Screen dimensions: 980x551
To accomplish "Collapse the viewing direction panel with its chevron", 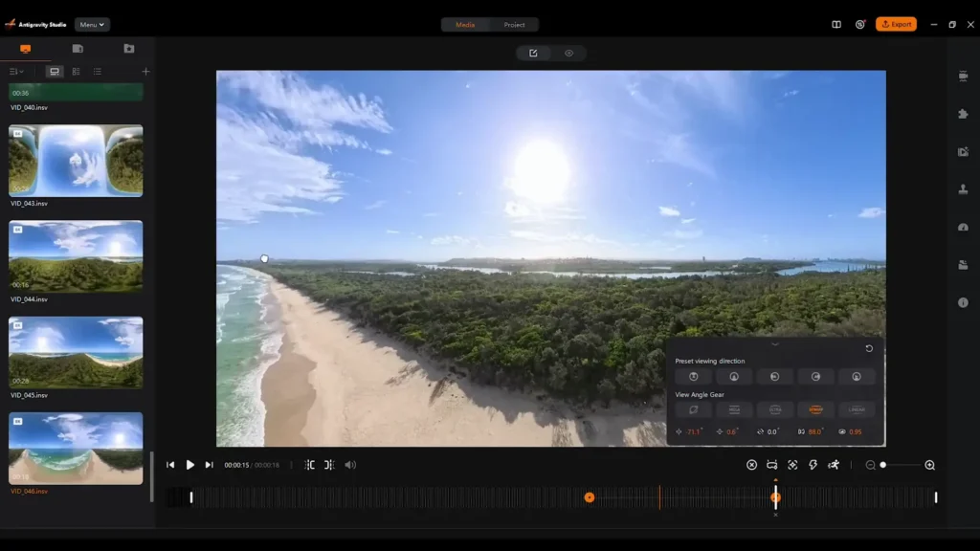I will pos(775,344).
